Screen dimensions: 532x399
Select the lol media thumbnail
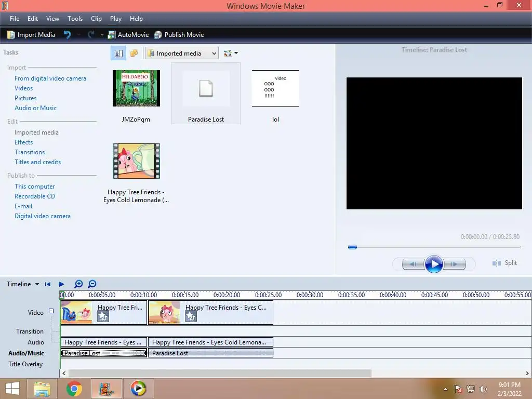pyautogui.click(x=275, y=88)
